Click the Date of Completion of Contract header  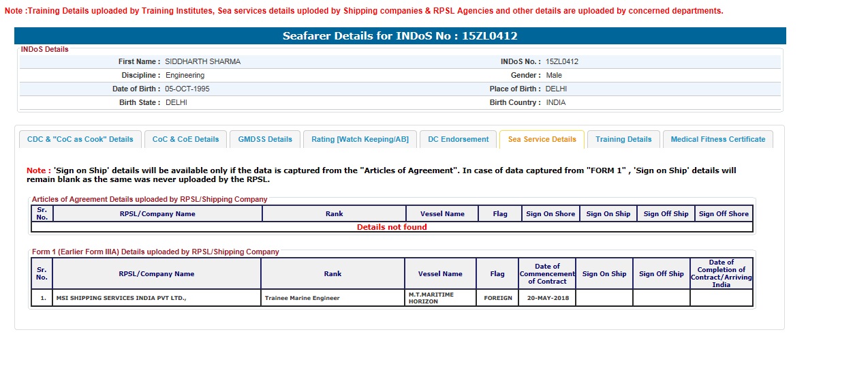point(721,273)
